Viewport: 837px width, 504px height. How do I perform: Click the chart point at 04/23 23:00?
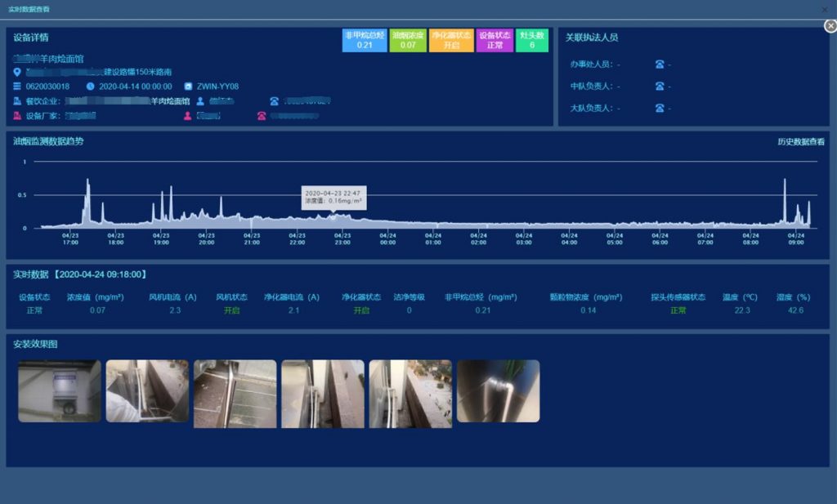tap(342, 216)
